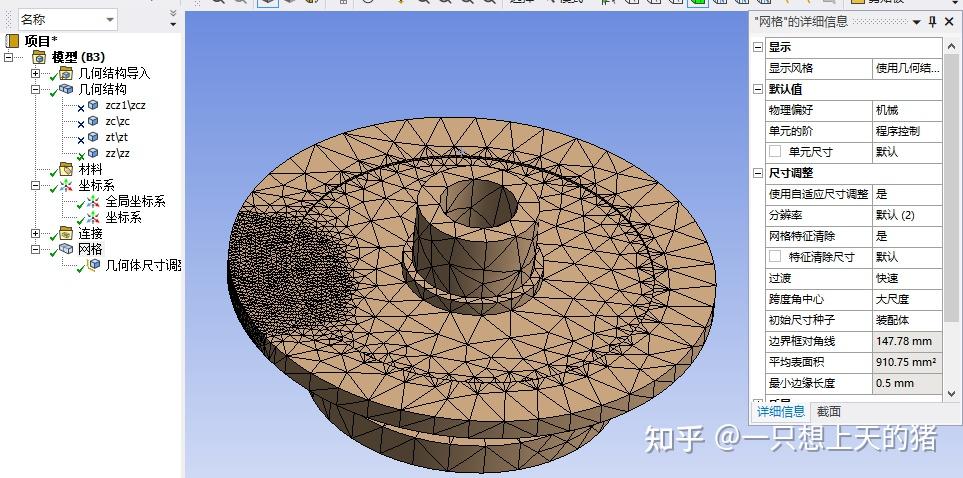963x478 pixels.
Task: Collapse the 网格 tree node
Action: [36, 249]
